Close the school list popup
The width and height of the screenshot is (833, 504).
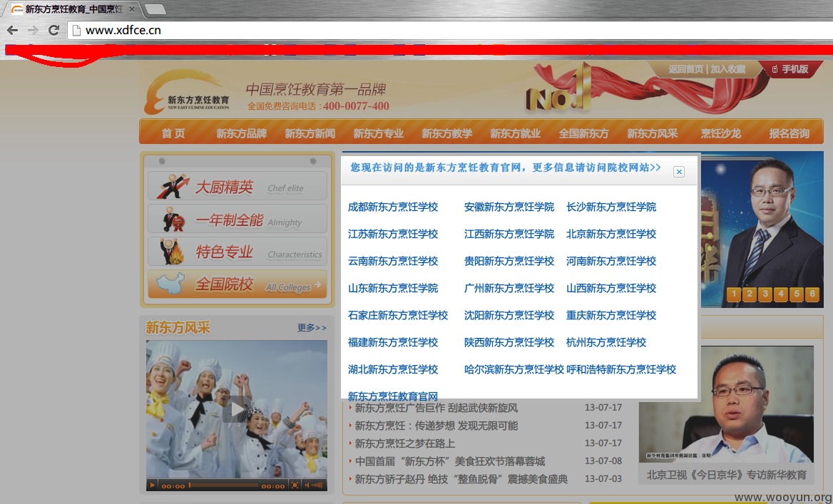pyautogui.click(x=678, y=172)
